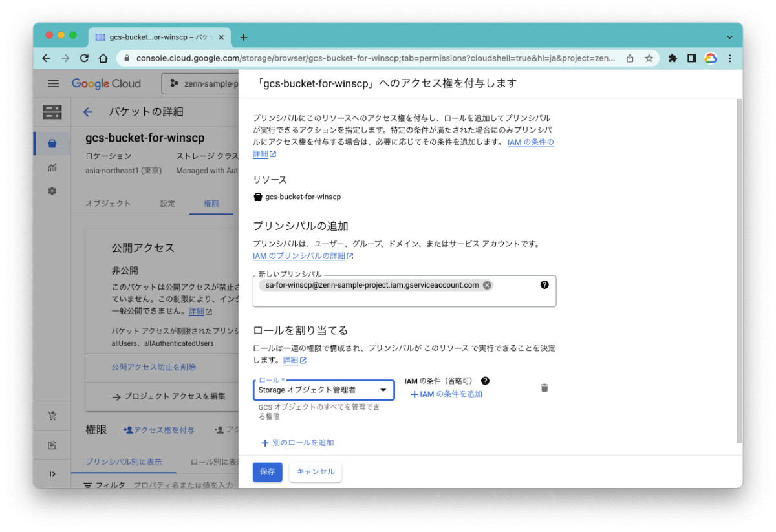Click the browser address bar URL

coord(376,58)
